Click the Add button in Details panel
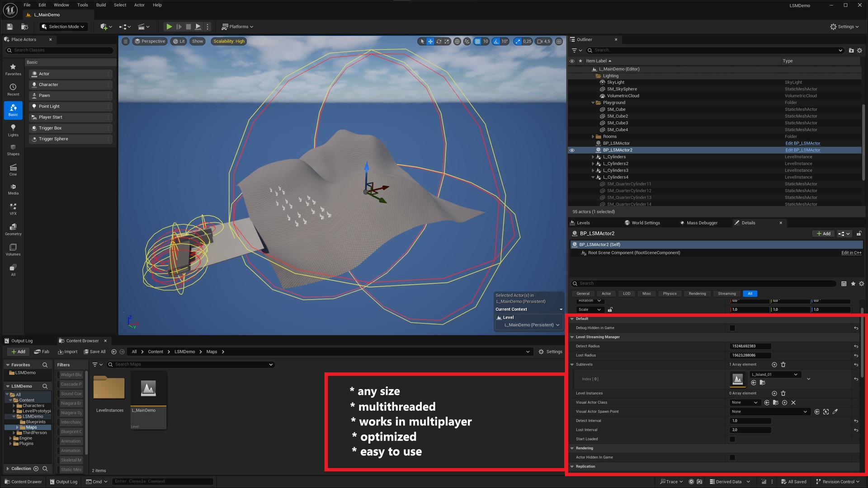The height and width of the screenshot is (488, 868). (x=823, y=234)
